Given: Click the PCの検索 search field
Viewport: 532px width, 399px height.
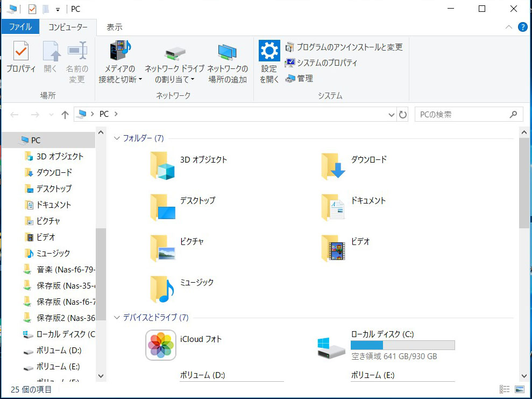Looking at the screenshot, I should [x=469, y=115].
